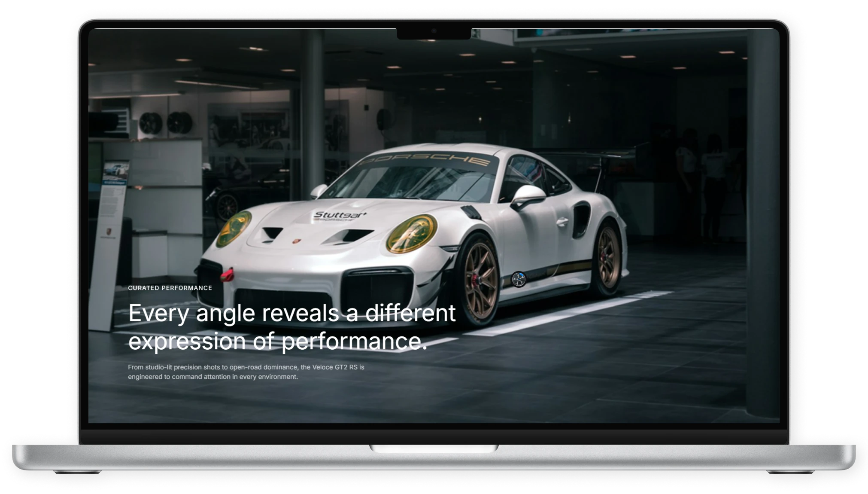Click the wheel-shaped progress icon beside the car
Viewport: 868px width, 494px height.
(519, 280)
